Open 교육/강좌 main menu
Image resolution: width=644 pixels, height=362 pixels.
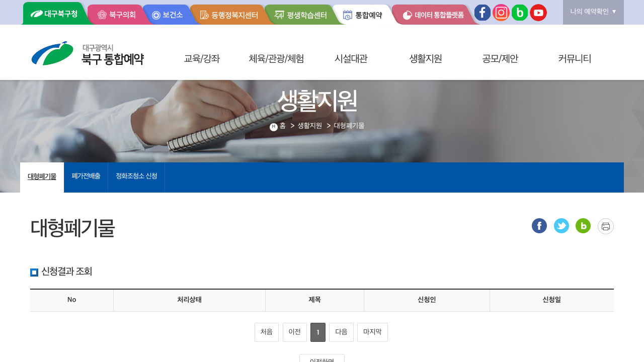(202, 59)
